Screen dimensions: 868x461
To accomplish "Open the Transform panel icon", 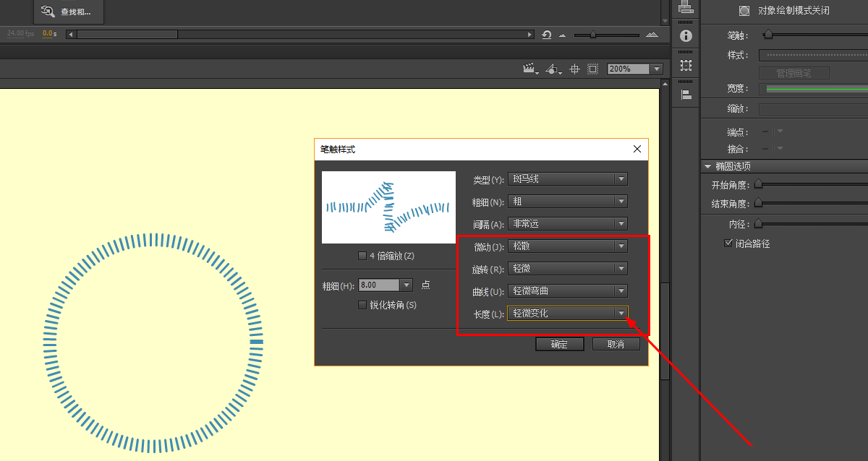I will tap(686, 65).
